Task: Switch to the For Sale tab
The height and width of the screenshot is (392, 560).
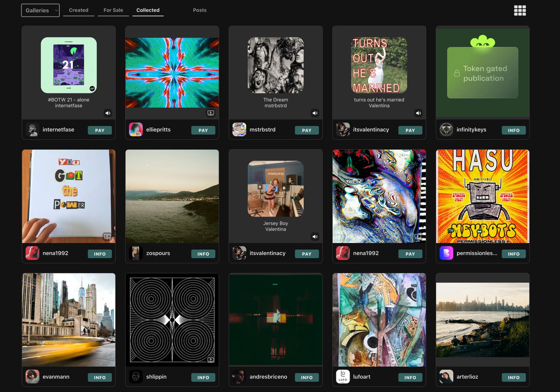Action: (113, 10)
